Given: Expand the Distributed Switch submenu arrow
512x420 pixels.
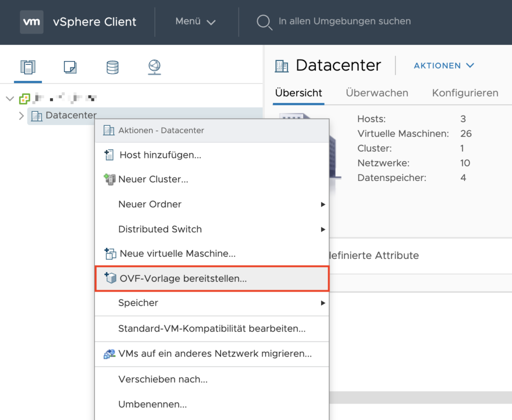Looking at the screenshot, I should (x=323, y=229).
